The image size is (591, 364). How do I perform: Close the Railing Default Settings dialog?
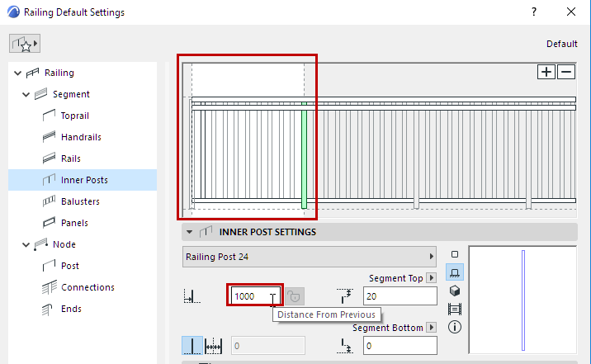coord(571,12)
